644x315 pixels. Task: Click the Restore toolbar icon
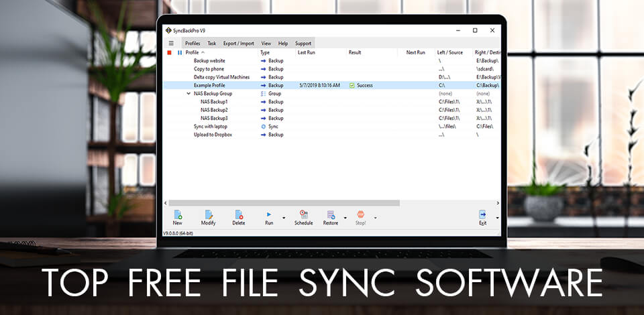331,214
